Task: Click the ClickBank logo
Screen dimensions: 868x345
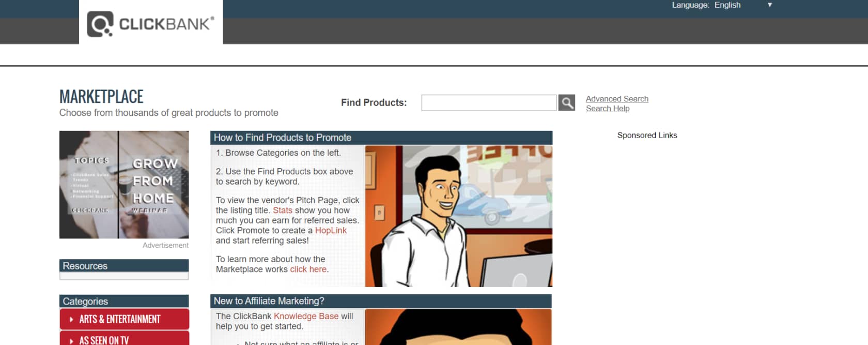Action: 150,24
